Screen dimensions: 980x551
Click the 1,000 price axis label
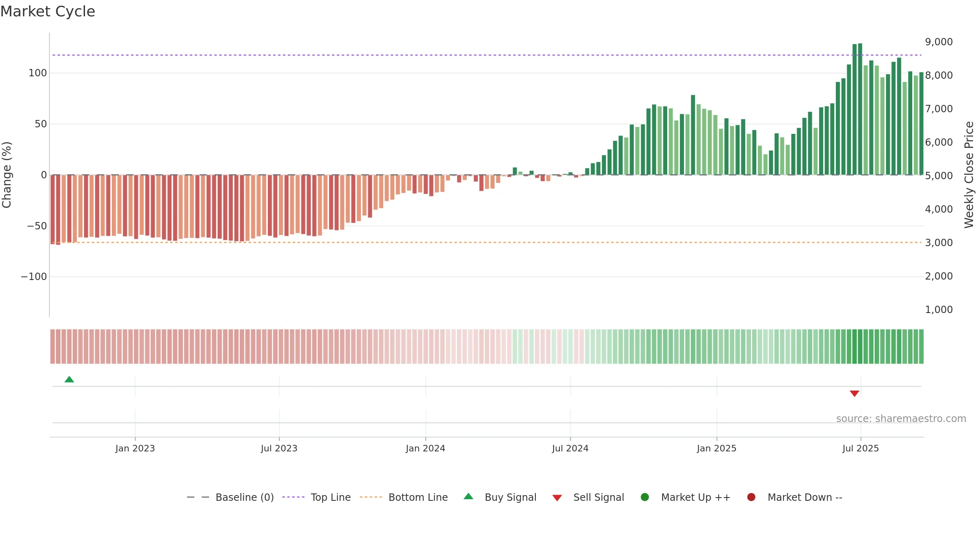click(939, 310)
